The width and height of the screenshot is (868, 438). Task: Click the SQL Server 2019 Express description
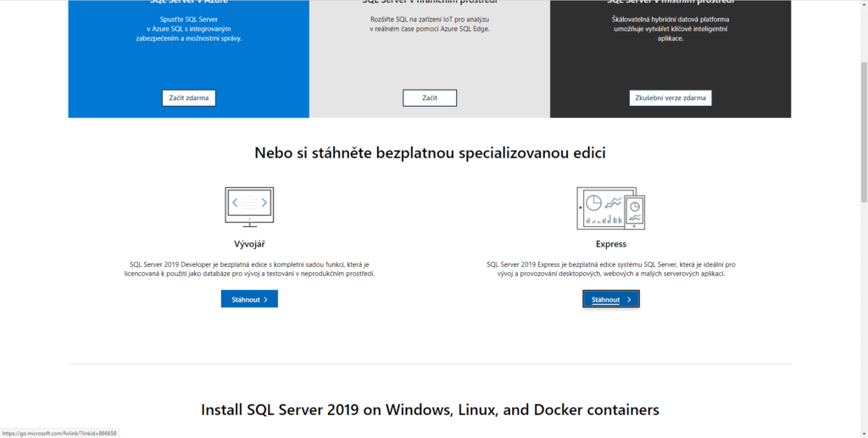click(x=610, y=269)
